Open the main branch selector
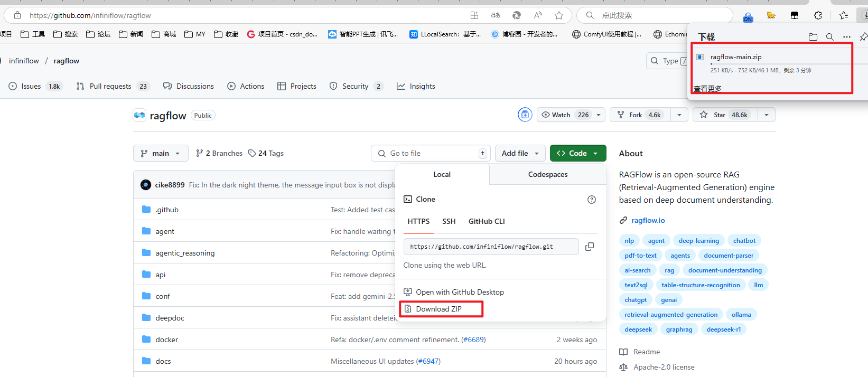This screenshot has width=868, height=377. pyautogui.click(x=161, y=153)
